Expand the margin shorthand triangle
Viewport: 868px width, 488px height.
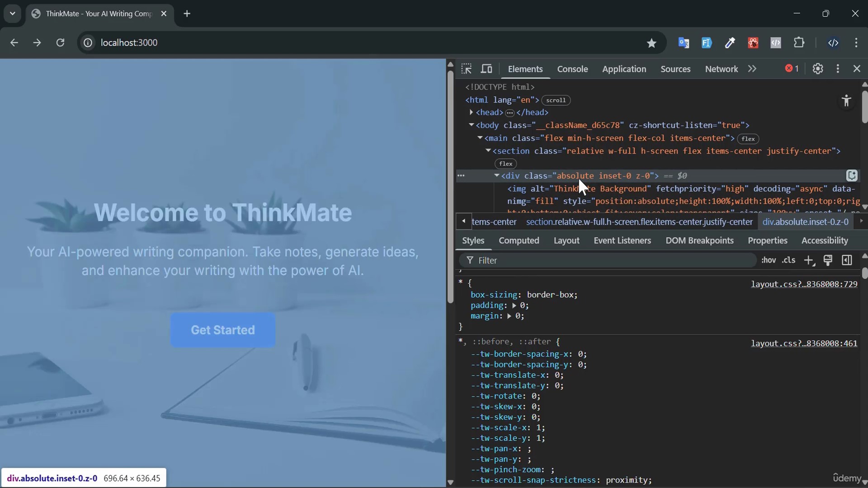(509, 316)
